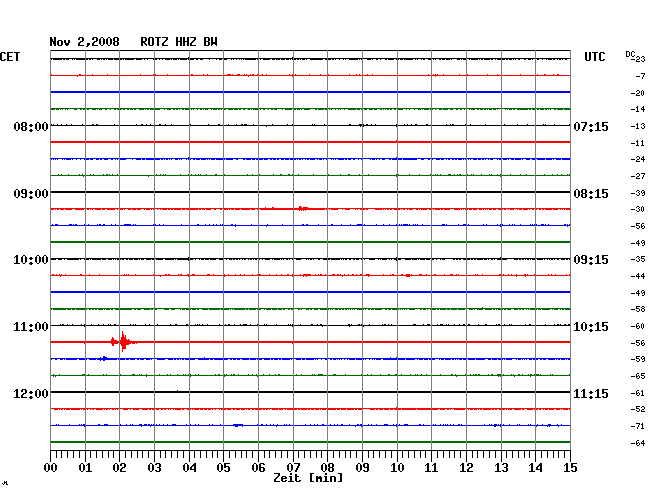The width and height of the screenshot is (650, 494).
Task: Click the '09:15' UTC time label
Action: point(591,260)
